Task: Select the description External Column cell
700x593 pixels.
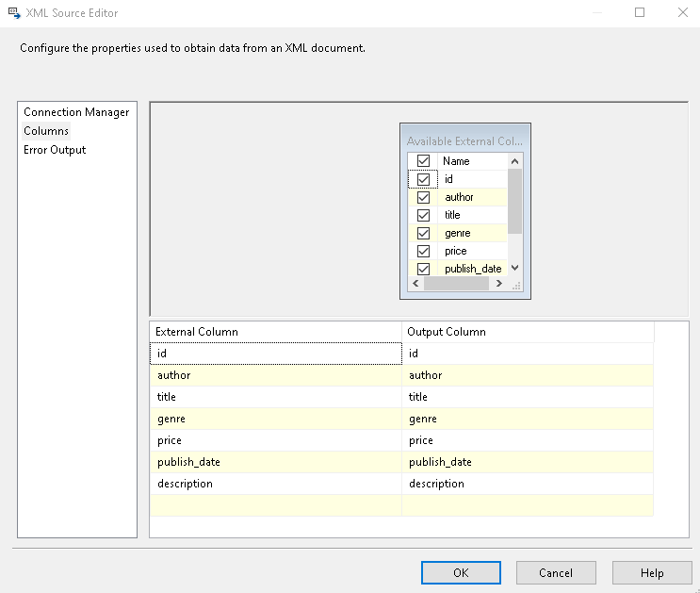Action: [275, 484]
